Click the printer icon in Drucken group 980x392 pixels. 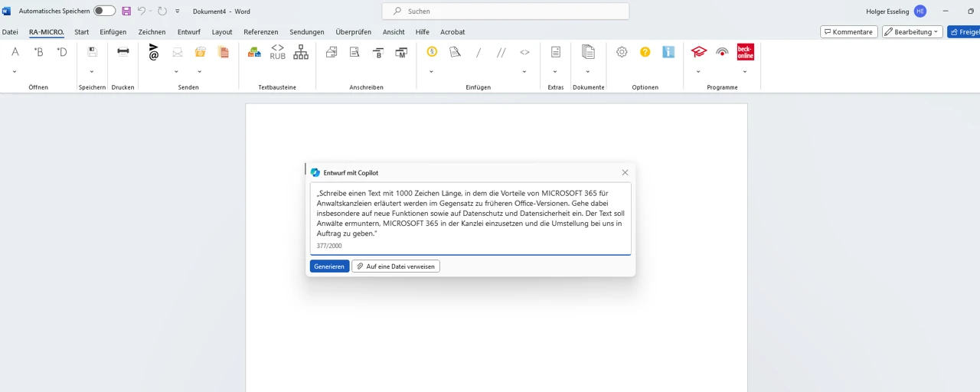click(122, 52)
